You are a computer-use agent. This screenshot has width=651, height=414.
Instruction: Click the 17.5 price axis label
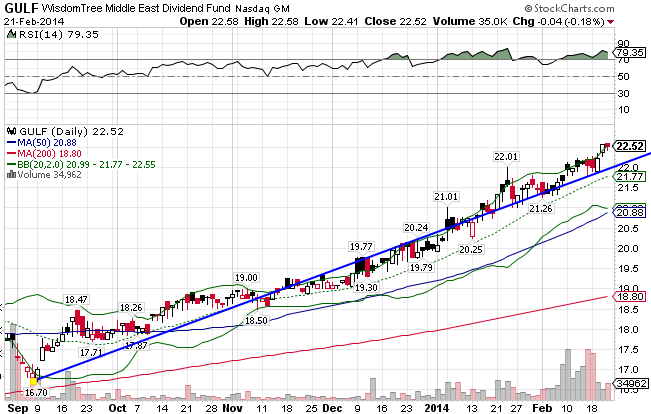[628, 350]
